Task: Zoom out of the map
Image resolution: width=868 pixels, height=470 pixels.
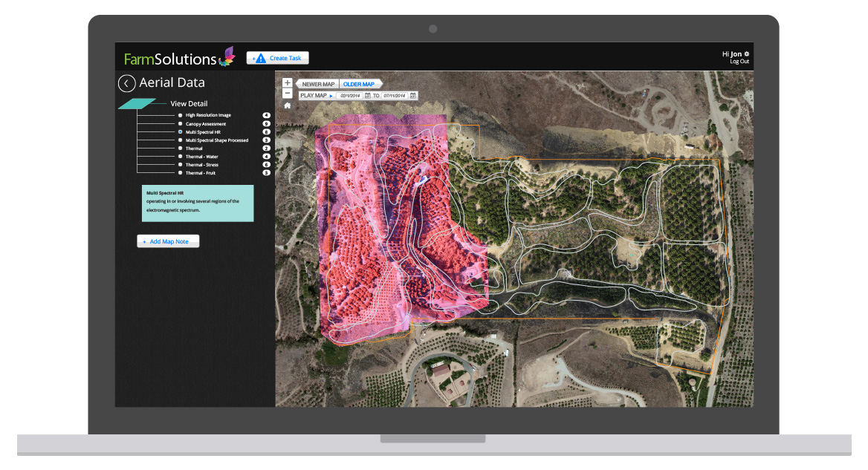Action: (288, 94)
